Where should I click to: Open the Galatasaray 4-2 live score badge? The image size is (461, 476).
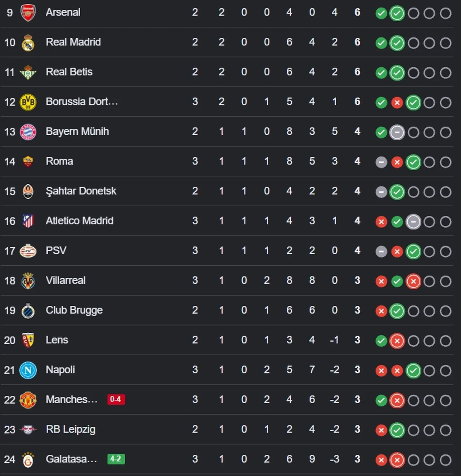pos(116,459)
